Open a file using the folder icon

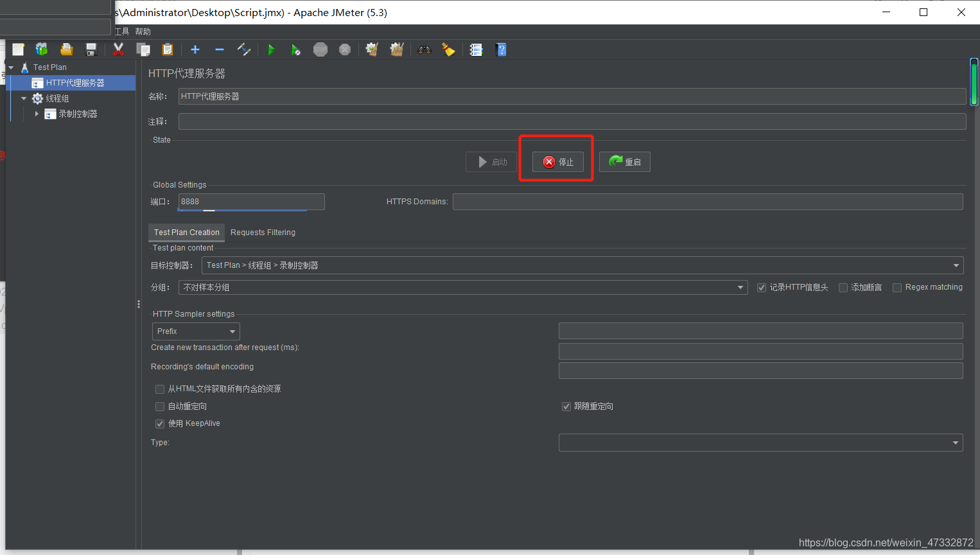66,49
